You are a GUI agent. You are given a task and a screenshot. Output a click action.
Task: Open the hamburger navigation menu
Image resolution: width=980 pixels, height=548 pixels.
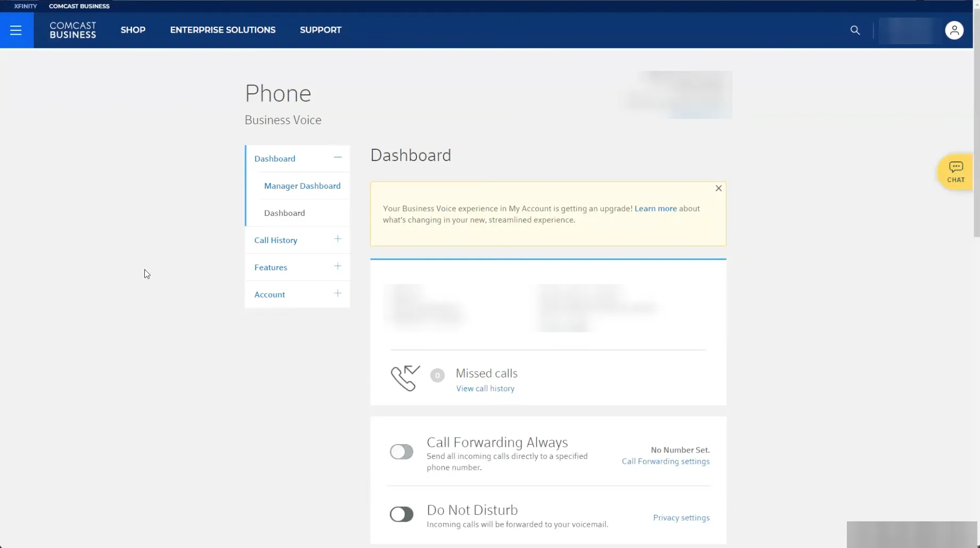pyautogui.click(x=16, y=30)
